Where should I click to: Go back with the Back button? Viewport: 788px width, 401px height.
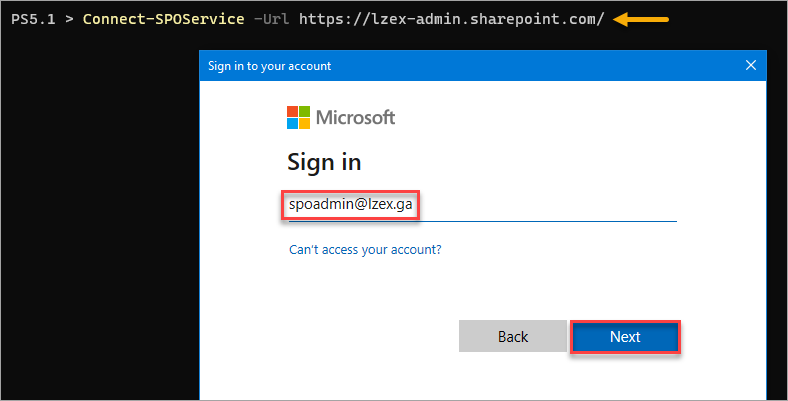point(513,337)
